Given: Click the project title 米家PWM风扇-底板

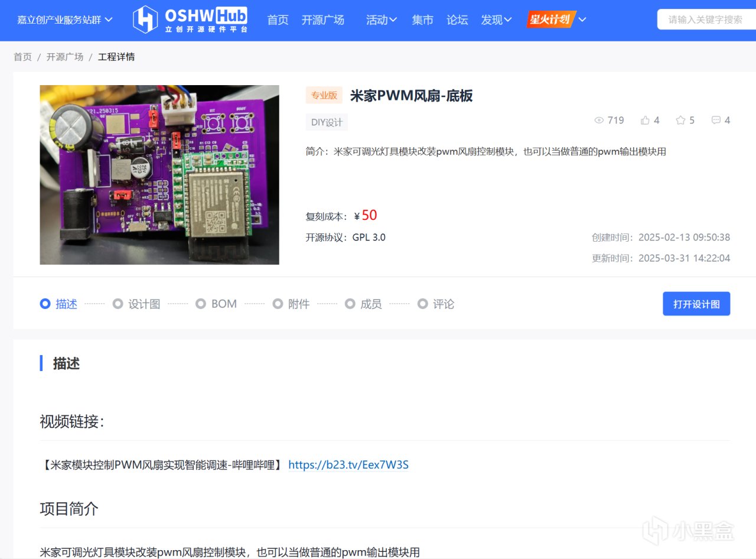Looking at the screenshot, I should (412, 96).
